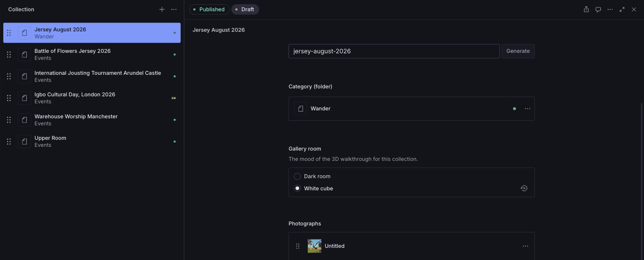Click the slug field jersey-august-2026
Image resolution: width=644 pixels, height=260 pixels.
pos(394,51)
